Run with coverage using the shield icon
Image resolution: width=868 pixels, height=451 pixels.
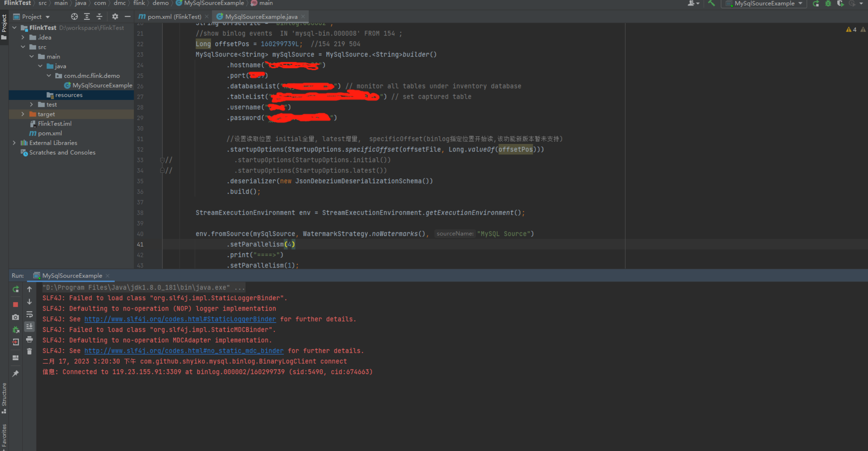(840, 4)
